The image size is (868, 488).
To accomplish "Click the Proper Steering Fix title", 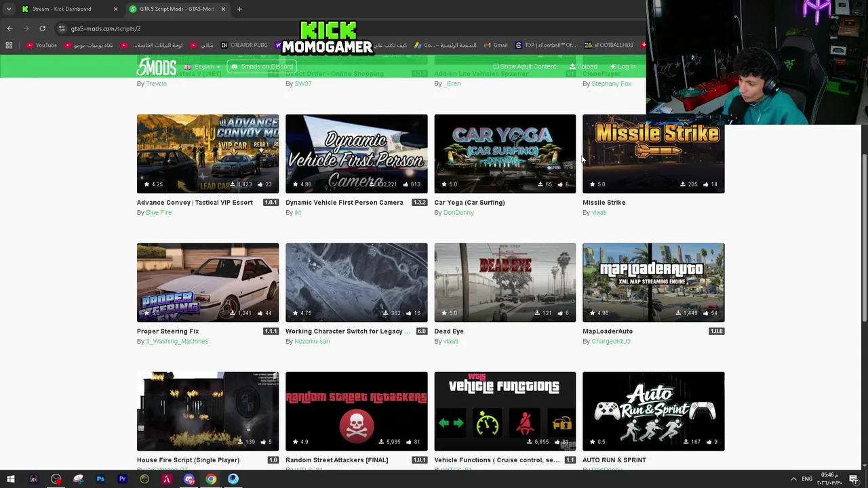I will pos(167,331).
